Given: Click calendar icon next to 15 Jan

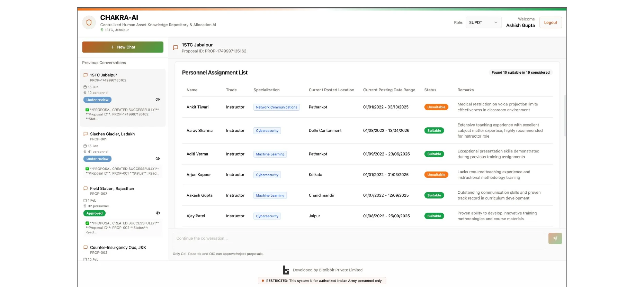Looking at the screenshot, I should tap(85, 146).
